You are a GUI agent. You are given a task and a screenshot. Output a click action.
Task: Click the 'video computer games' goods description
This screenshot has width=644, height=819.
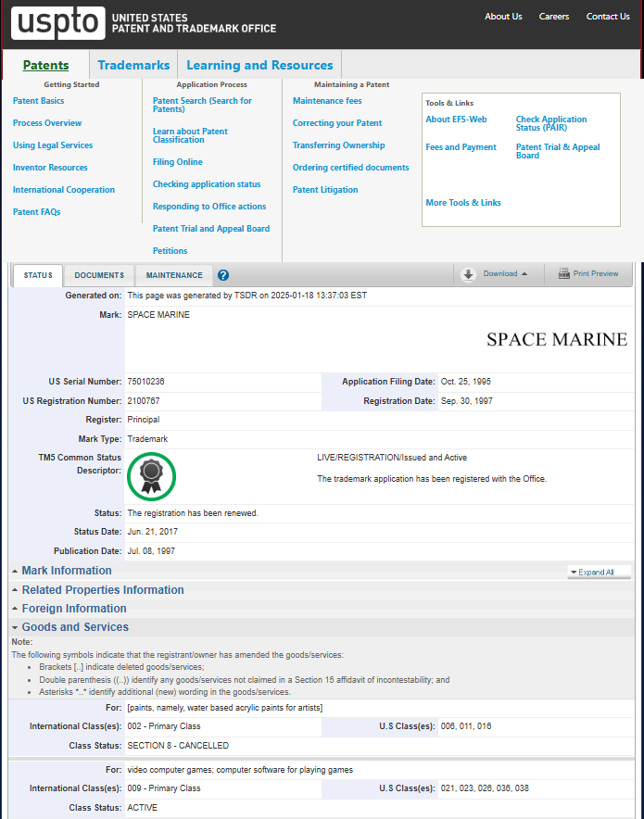click(240, 769)
